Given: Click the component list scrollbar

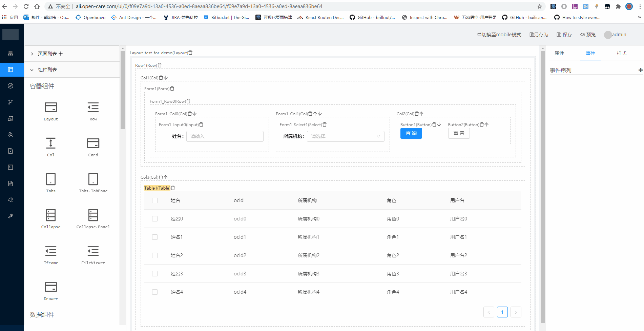Looking at the screenshot, I should coord(123,90).
